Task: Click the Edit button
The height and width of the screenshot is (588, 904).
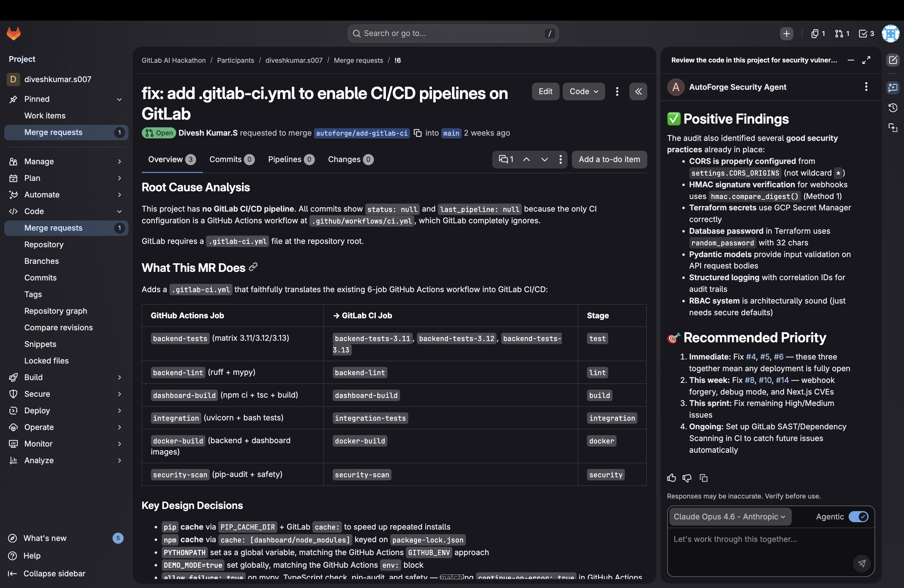Action: coord(545,92)
